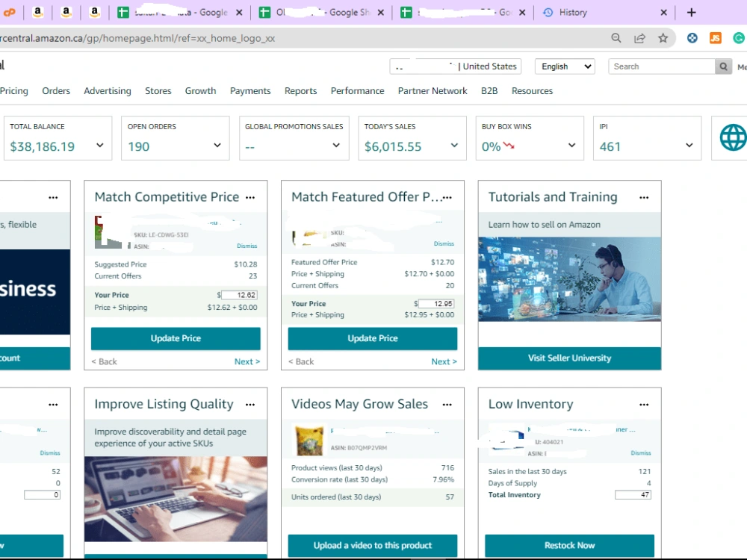Viewport: 747px width, 560px height.
Task: Open the third Amazon pinned tab
Action: [94, 13]
